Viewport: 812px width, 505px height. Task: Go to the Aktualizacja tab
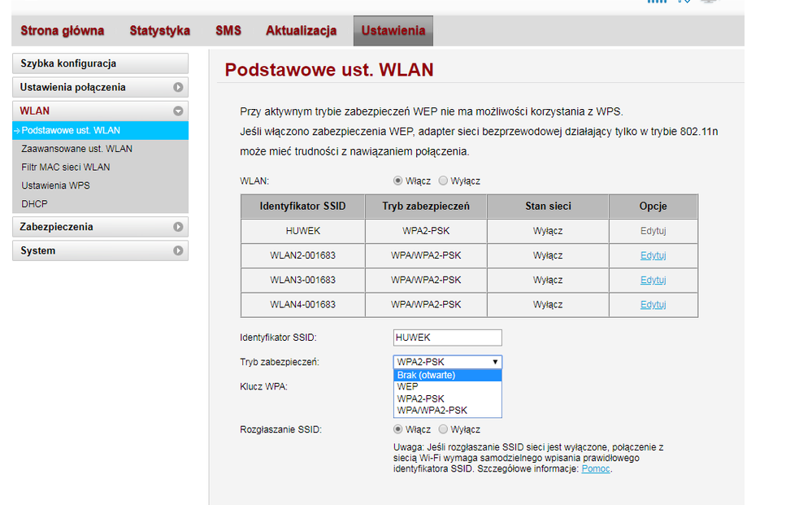coord(301,30)
